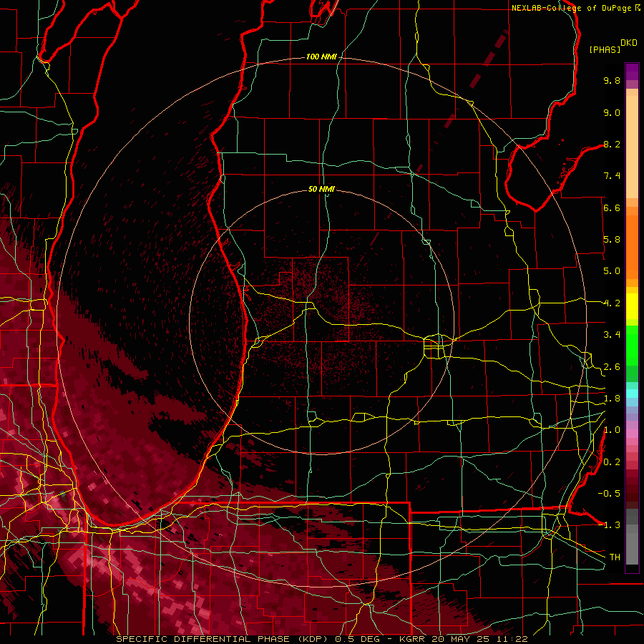Select the 100 NMI range ring label
The height and width of the screenshot is (644, 644).
click(x=321, y=57)
